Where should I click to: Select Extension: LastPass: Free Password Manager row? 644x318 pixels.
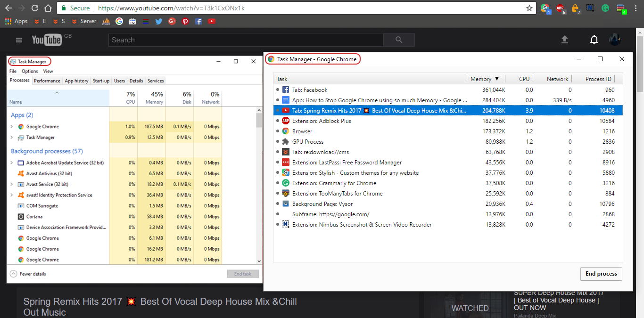coord(448,163)
